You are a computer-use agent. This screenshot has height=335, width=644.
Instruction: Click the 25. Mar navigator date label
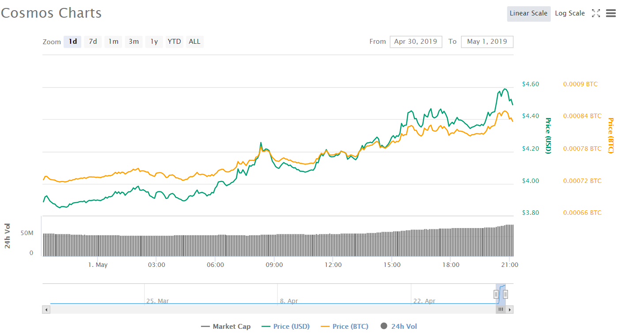click(x=158, y=301)
